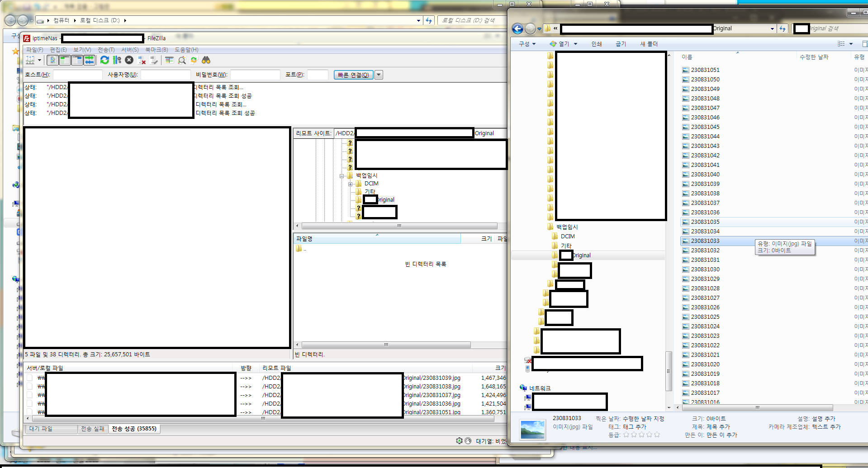Open the 서버(S) menu in FileZilla
This screenshot has height=468, width=868.
(130, 50)
